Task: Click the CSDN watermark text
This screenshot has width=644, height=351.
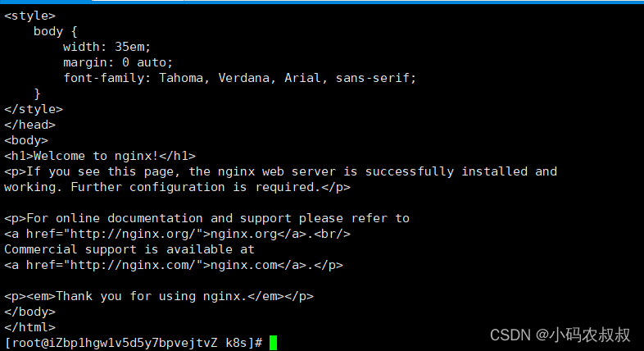Action: tap(560, 335)
